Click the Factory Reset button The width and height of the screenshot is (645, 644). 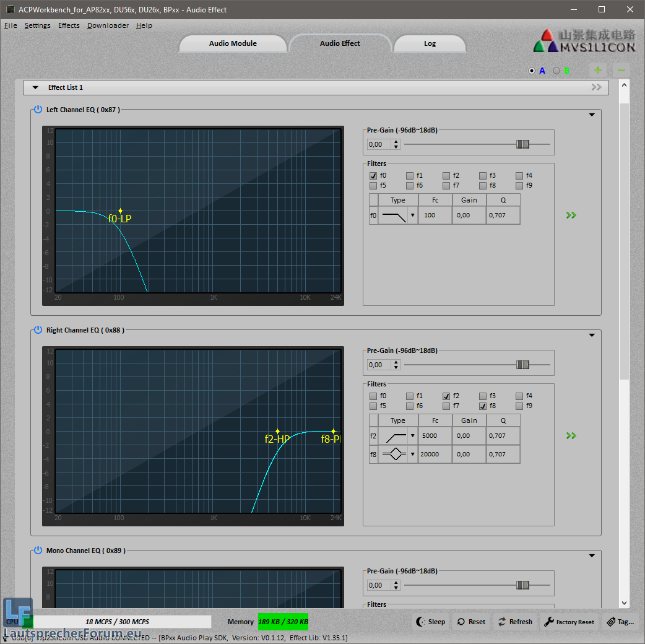(x=569, y=622)
